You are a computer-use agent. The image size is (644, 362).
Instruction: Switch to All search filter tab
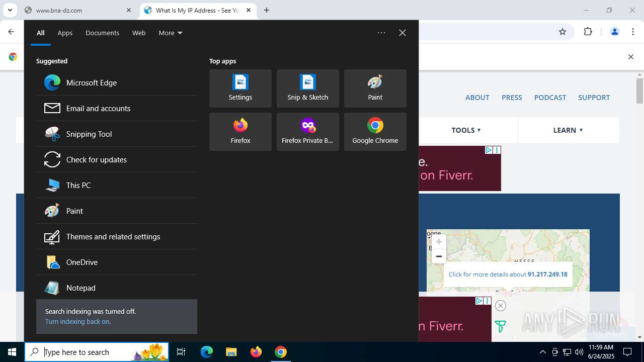pyautogui.click(x=41, y=33)
